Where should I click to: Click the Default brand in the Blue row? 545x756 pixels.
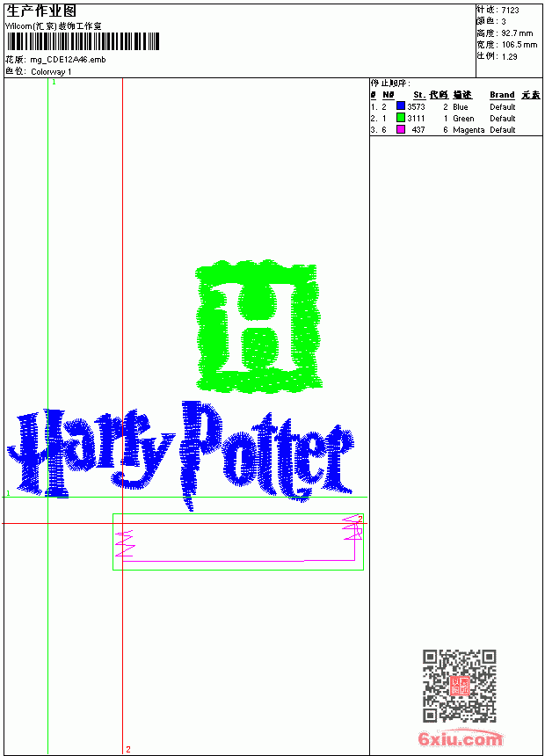[x=503, y=106]
